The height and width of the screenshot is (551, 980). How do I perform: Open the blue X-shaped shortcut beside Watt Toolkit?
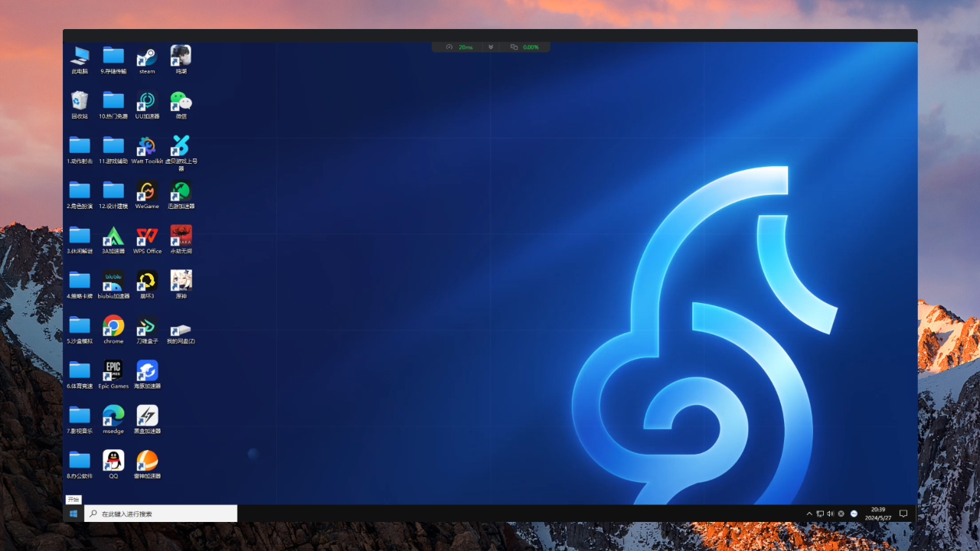181,153
